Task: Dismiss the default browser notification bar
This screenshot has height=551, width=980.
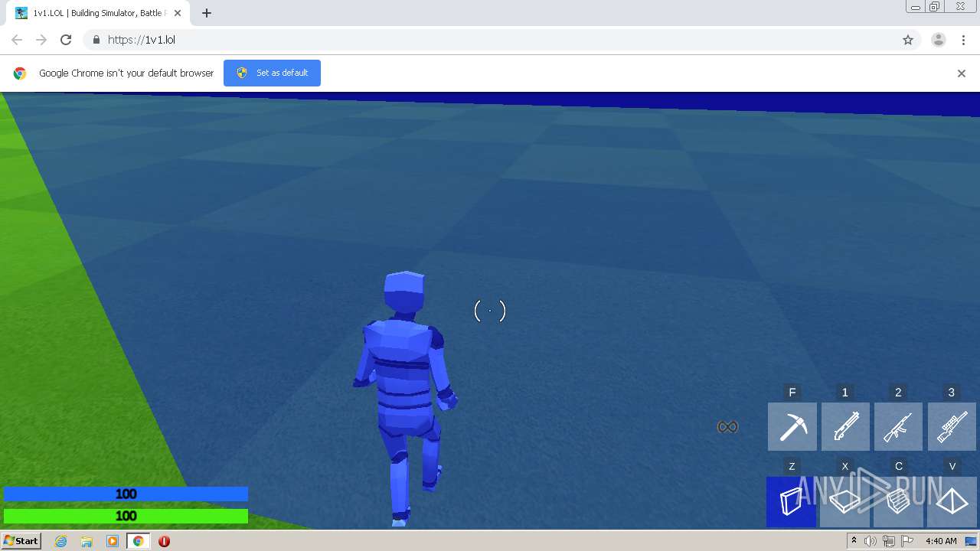Action: tap(962, 73)
